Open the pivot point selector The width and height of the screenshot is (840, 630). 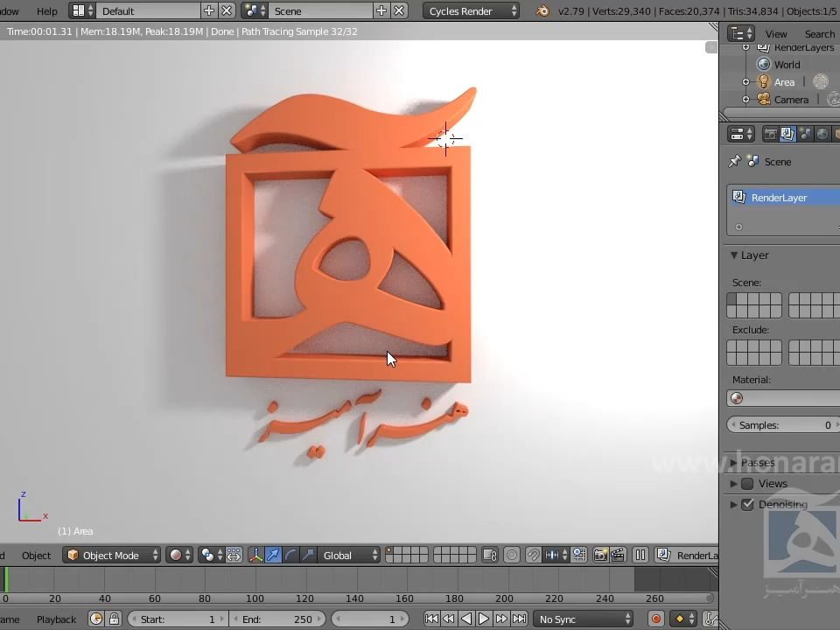click(x=211, y=555)
